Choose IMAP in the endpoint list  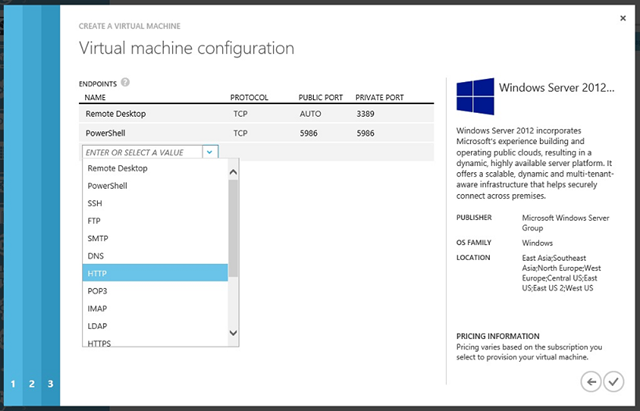(155, 309)
